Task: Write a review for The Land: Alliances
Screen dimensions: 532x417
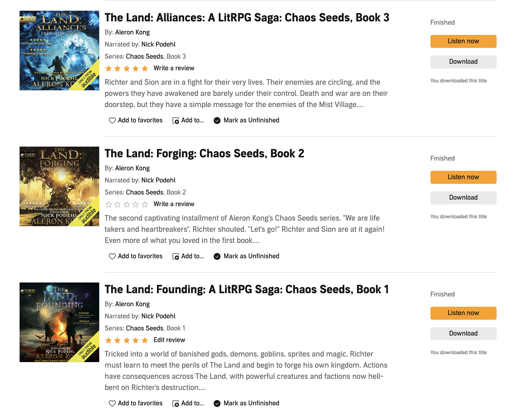Action: pyautogui.click(x=174, y=68)
